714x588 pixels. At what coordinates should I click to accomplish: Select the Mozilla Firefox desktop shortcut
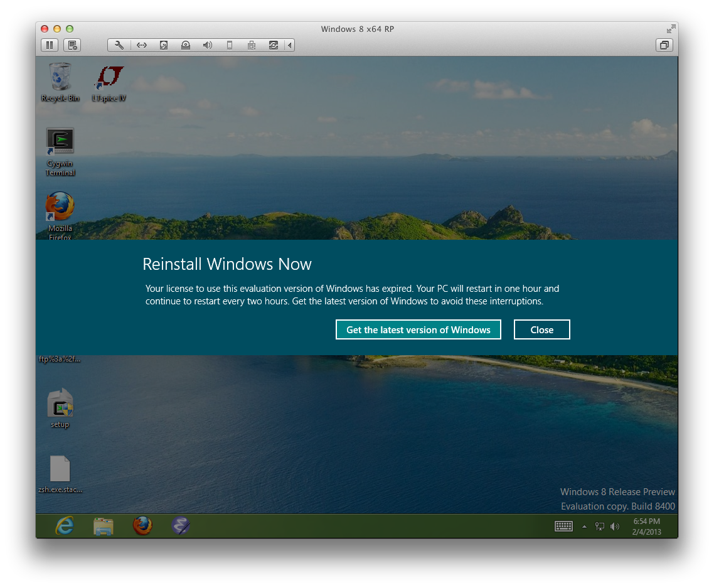click(60, 216)
